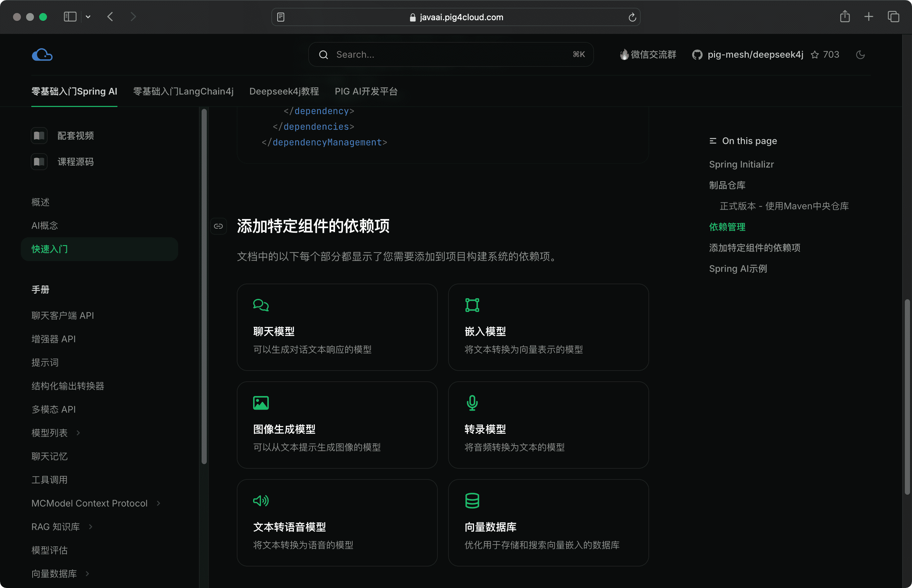
Task: Click the page's vertical scrollbar thumb
Action: tap(907, 397)
